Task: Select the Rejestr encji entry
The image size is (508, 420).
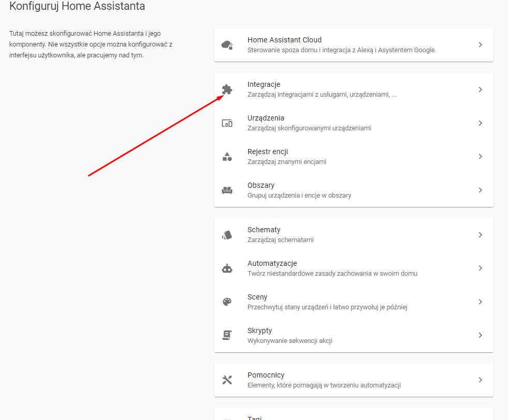Action: click(x=354, y=157)
